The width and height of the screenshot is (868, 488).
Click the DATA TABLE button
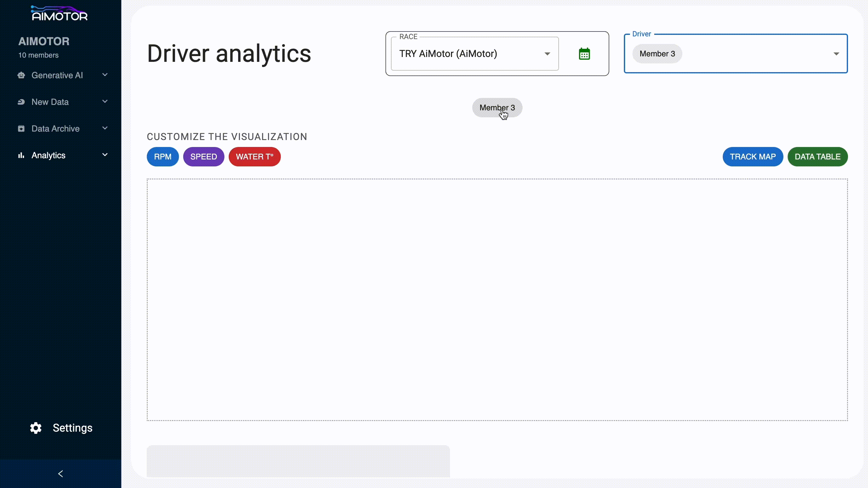coord(817,157)
